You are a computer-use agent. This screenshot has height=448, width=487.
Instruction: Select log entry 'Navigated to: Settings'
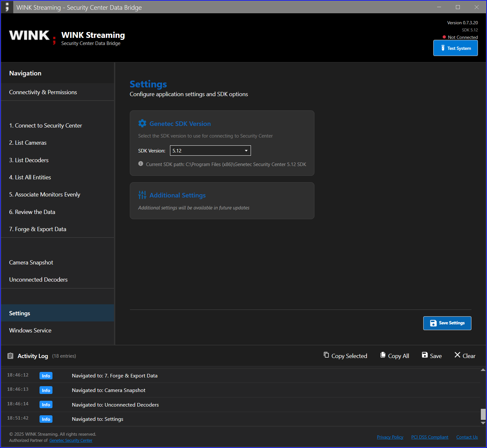(x=240, y=419)
